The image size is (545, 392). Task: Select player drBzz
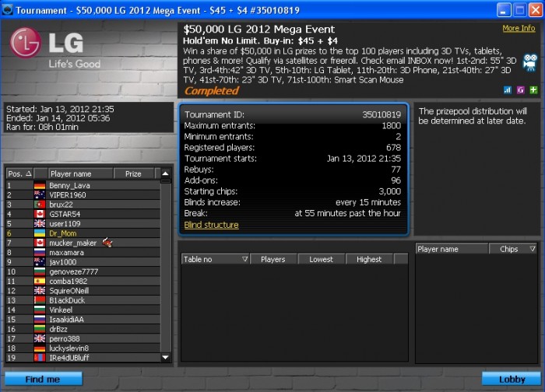point(83,329)
